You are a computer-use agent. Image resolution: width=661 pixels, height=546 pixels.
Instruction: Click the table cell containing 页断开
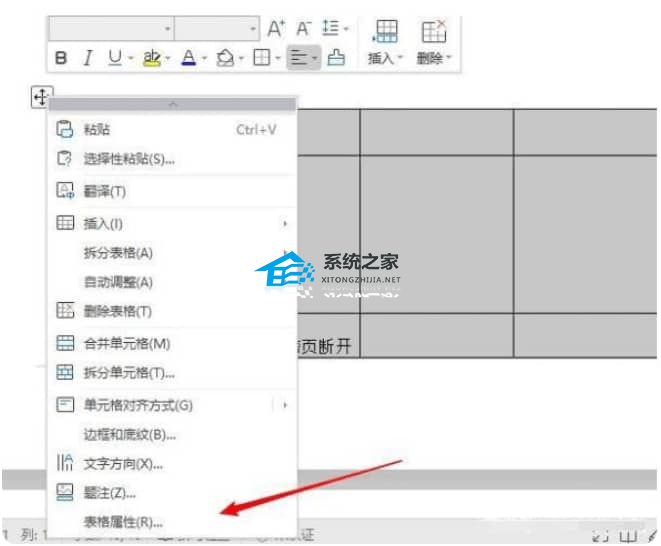pos(328,336)
